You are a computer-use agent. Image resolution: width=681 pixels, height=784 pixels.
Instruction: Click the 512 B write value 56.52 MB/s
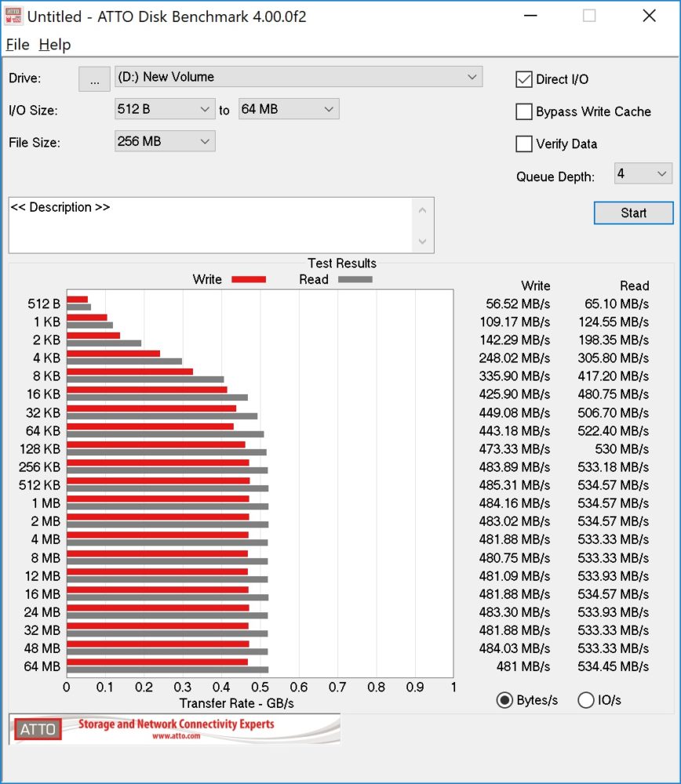(518, 304)
